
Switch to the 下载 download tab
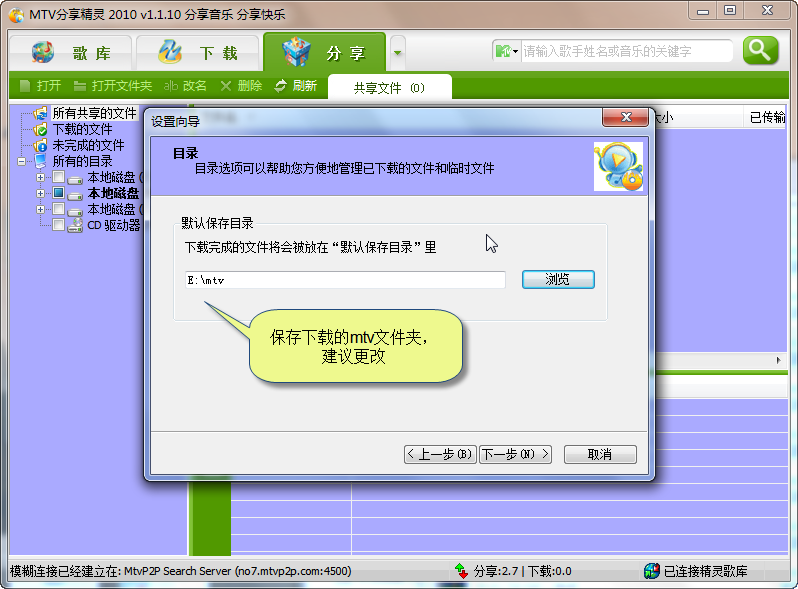point(197,53)
